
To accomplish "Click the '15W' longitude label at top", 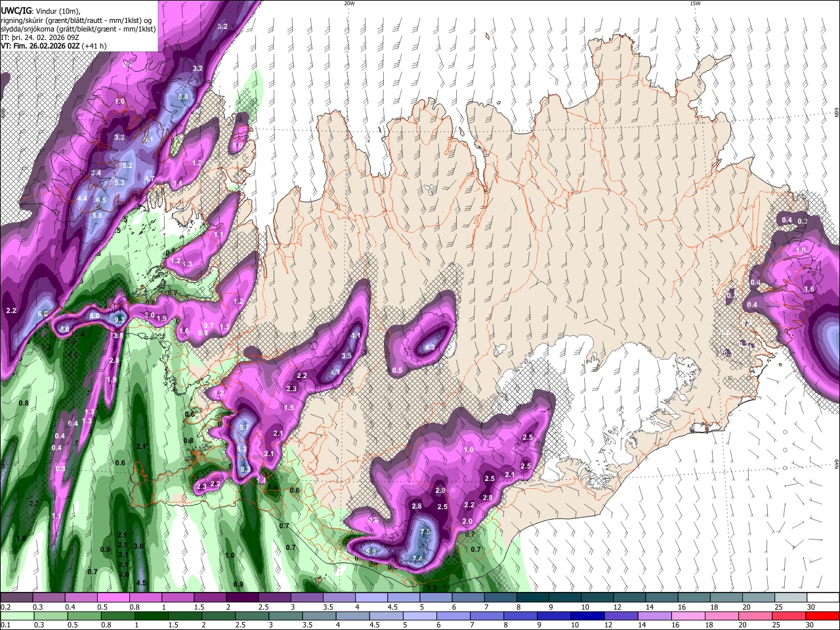I will 695,3.
